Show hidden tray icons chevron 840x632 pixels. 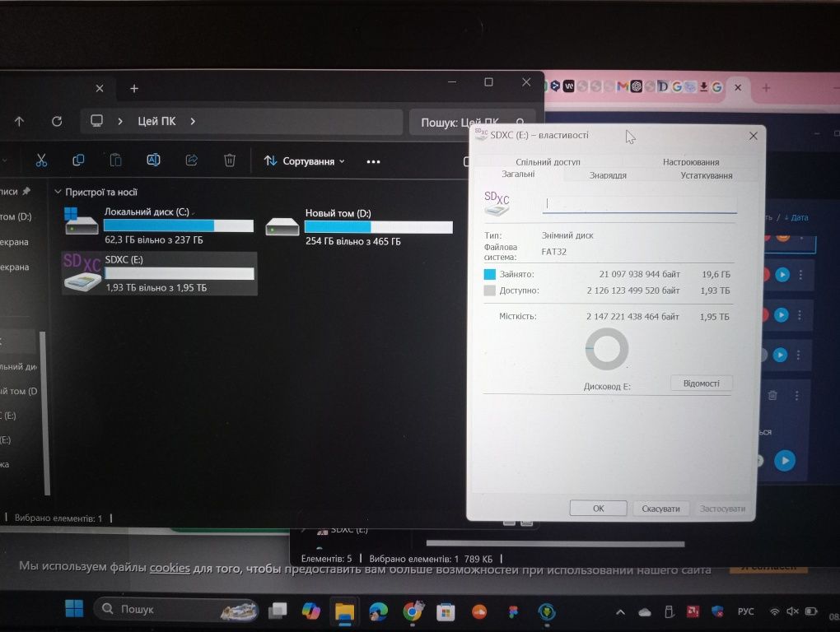[x=620, y=611]
